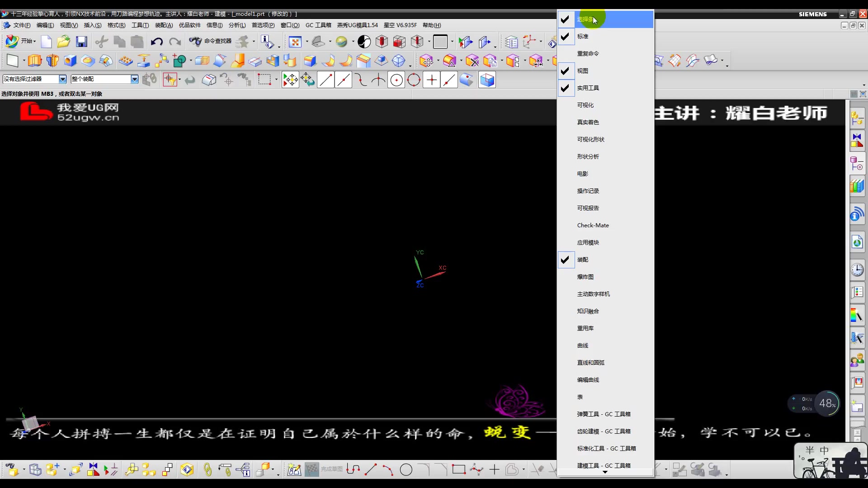Expand more items arrow at menu bottom
The image size is (868, 488).
coord(605,472)
